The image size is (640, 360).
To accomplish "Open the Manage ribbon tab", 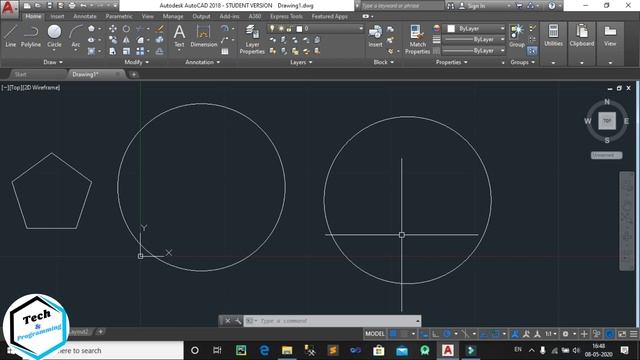I will (173, 16).
